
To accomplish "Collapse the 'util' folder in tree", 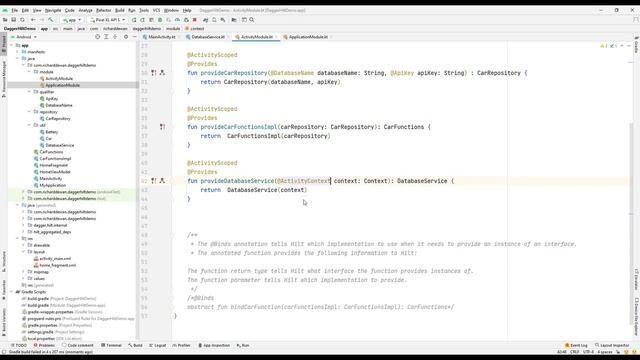I will click(29, 125).
